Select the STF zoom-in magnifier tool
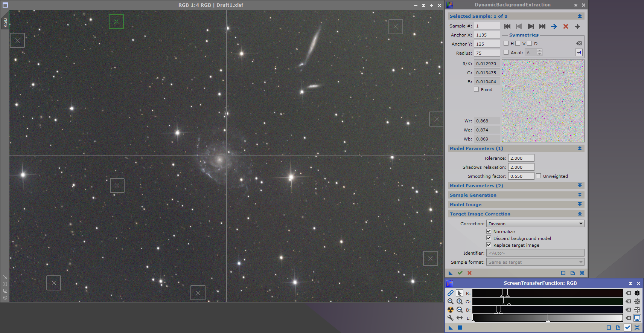This screenshot has height=333, width=644. pyautogui.click(x=460, y=301)
